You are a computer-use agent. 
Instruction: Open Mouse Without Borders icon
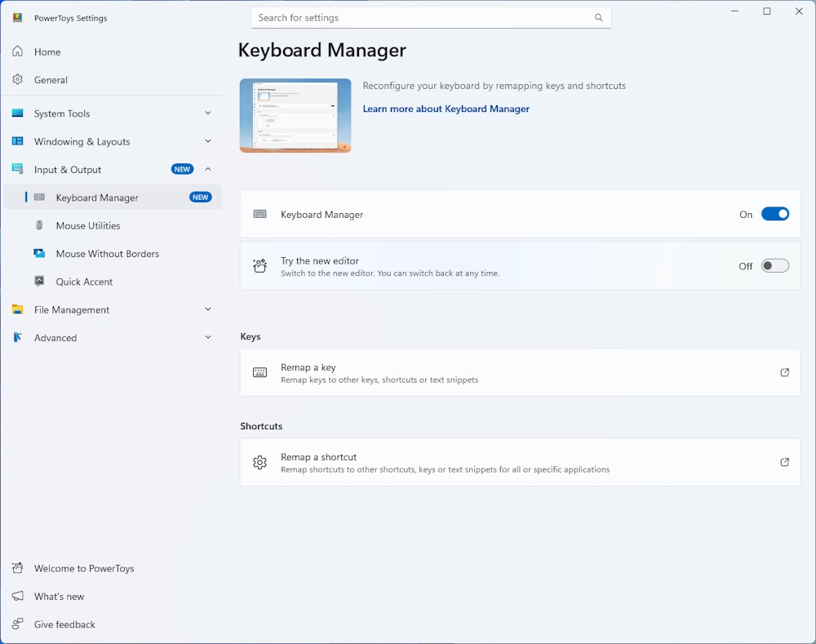pyautogui.click(x=39, y=254)
